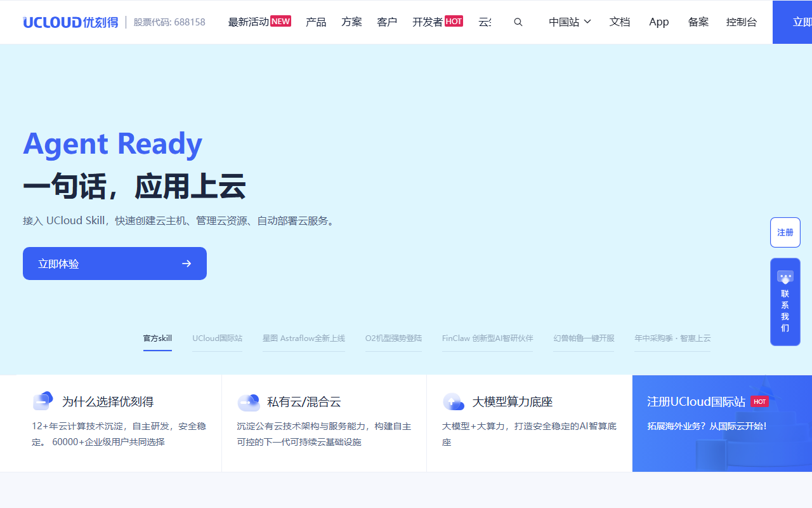812x508 pixels.
Task: Open the search magnifier icon
Action: pos(518,22)
